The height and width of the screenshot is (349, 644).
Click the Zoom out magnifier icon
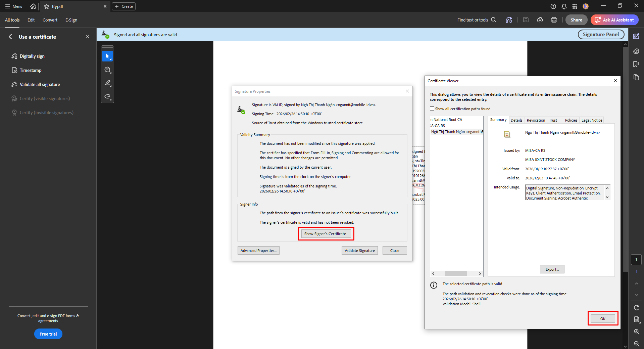(637, 344)
